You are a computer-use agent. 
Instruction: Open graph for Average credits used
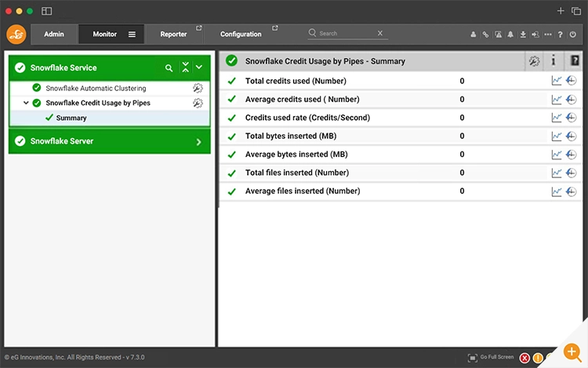coord(557,99)
